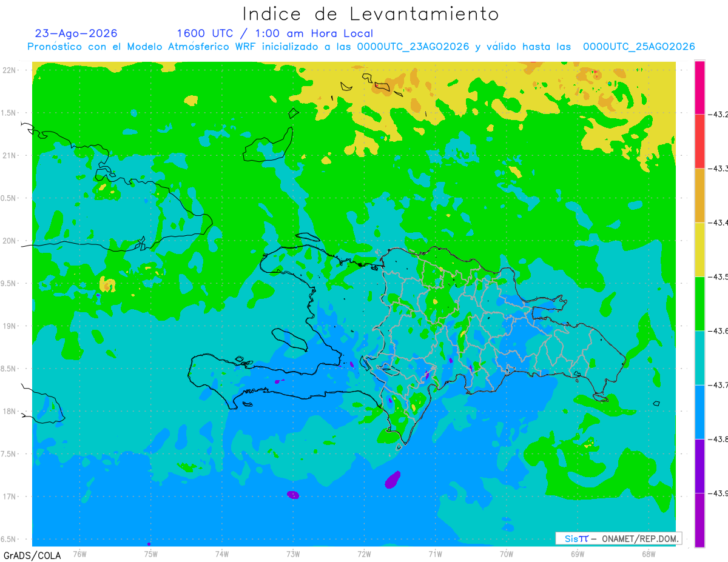
Task: Click the latitude label '17N'
Action: click(x=10, y=497)
